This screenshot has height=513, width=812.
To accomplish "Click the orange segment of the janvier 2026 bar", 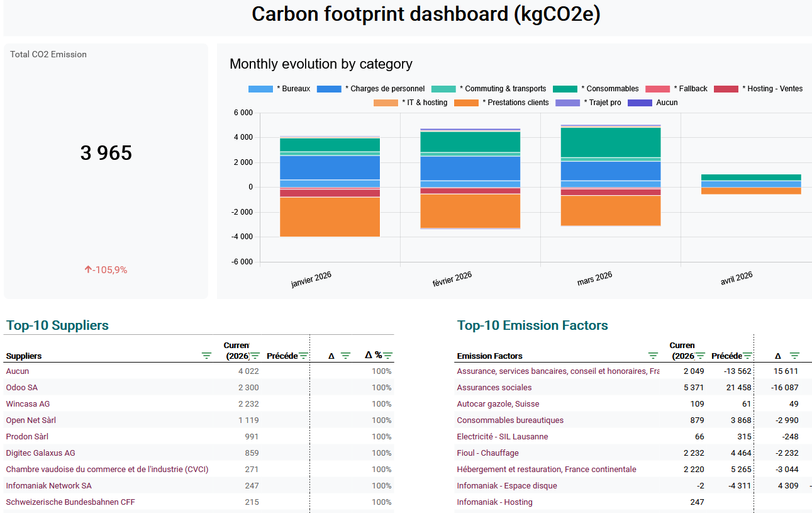I will (x=330, y=217).
